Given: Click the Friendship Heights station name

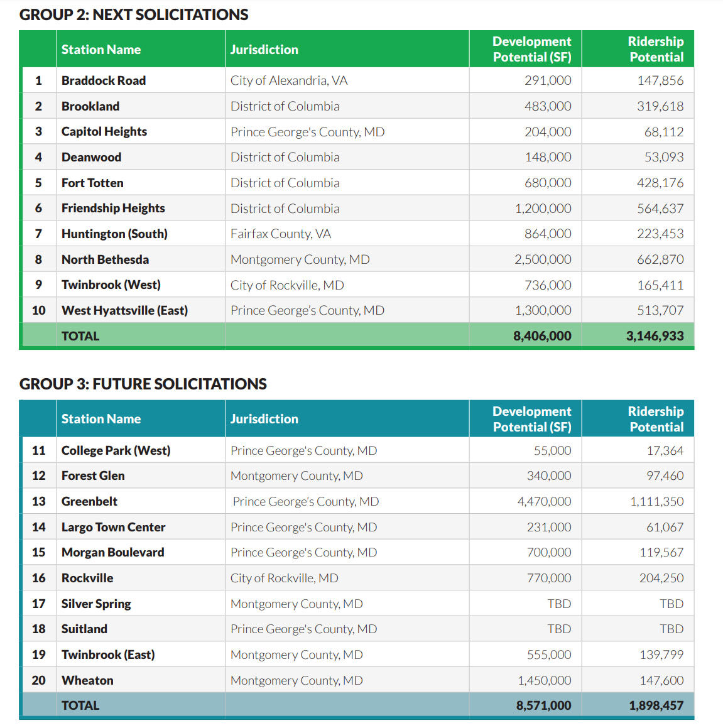Looking at the screenshot, I should pos(113,208).
